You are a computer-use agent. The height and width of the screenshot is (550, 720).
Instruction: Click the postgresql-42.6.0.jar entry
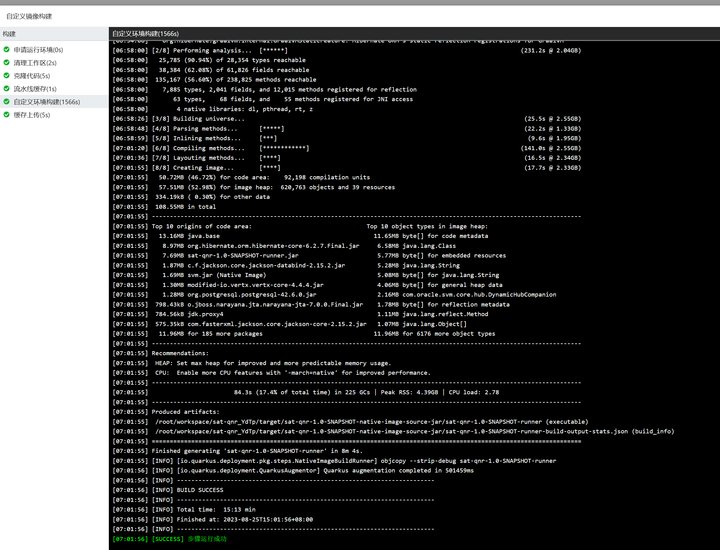click(239, 294)
